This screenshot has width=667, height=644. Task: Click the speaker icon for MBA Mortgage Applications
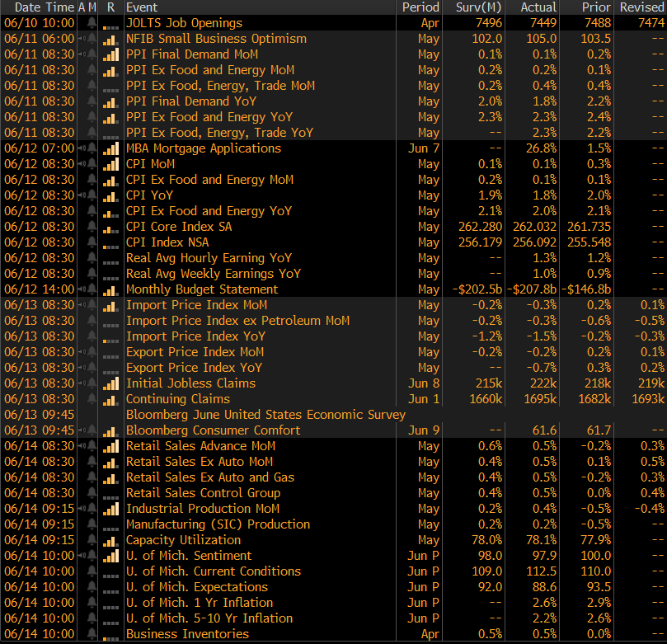click(x=82, y=148)
